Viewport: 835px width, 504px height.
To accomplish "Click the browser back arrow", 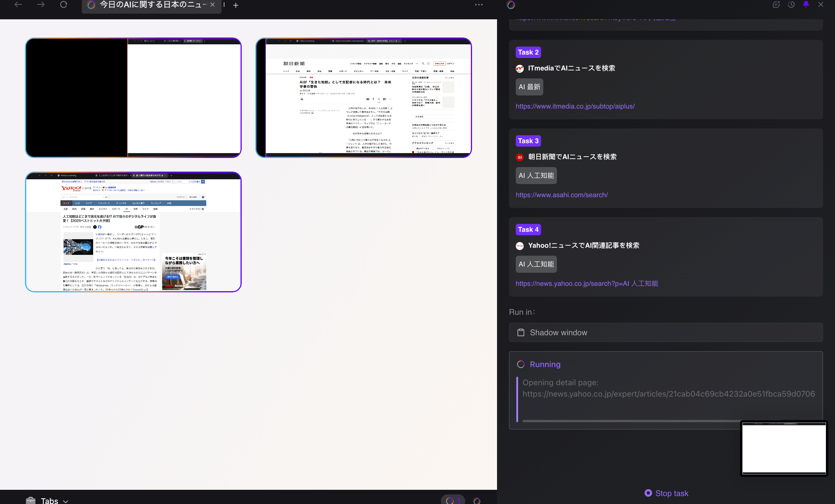I will (18, 5).
